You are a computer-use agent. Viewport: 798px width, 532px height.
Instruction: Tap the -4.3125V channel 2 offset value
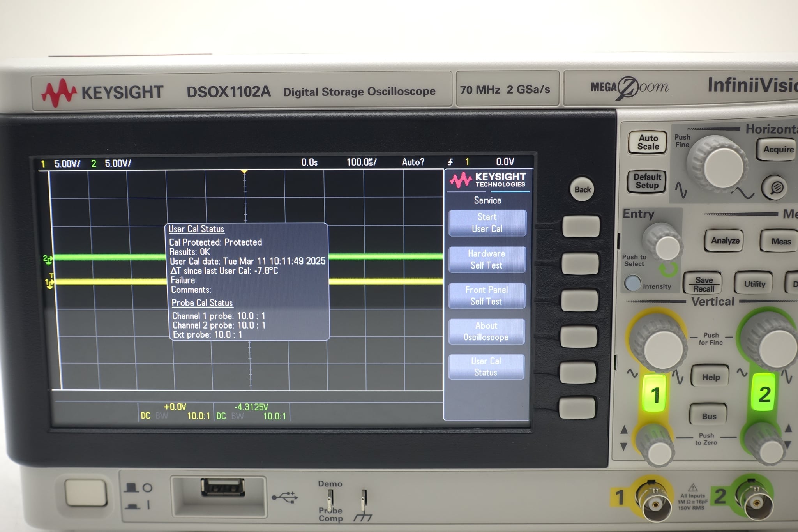251,407
